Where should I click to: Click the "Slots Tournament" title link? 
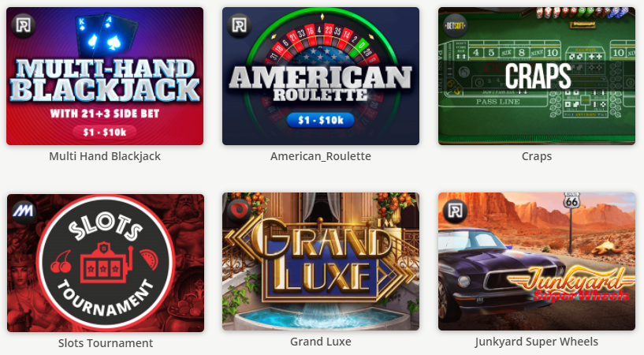pos(106,343)
